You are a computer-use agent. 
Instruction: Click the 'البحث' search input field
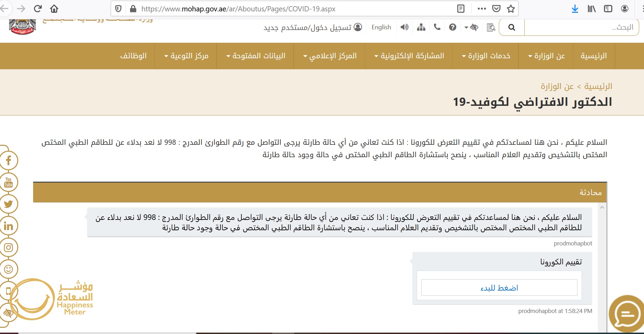[x=581, y=27]
